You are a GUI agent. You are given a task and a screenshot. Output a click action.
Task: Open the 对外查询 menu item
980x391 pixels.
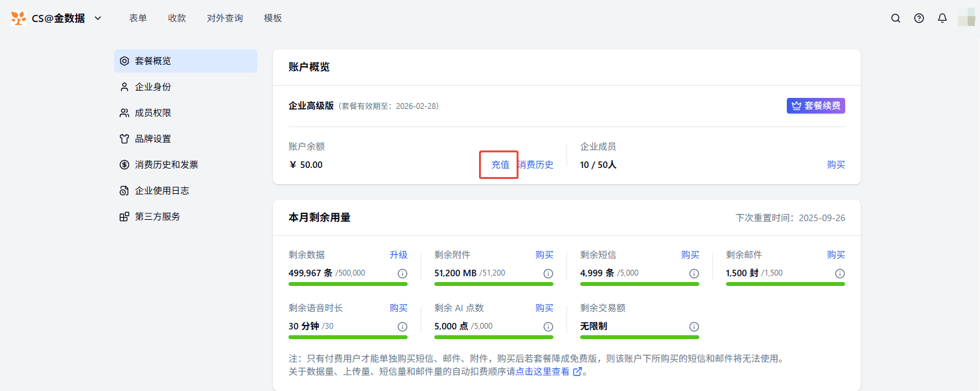click(225, 18)
